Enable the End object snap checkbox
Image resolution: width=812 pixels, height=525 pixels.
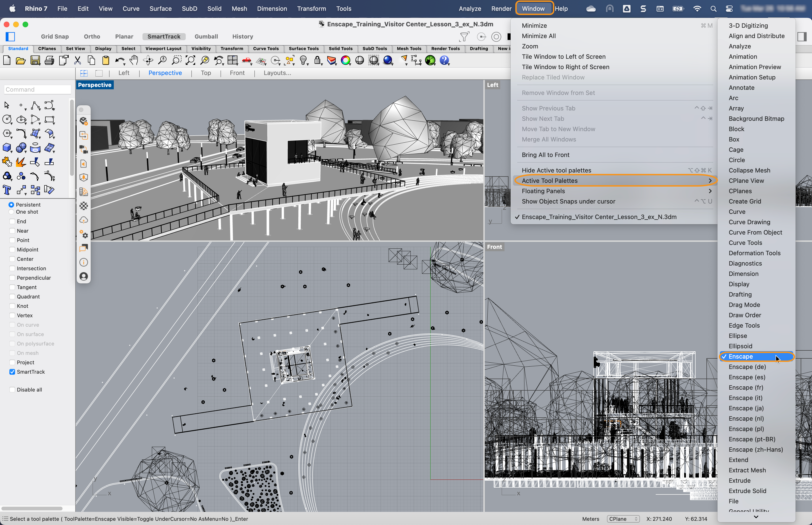coord(12,221)
